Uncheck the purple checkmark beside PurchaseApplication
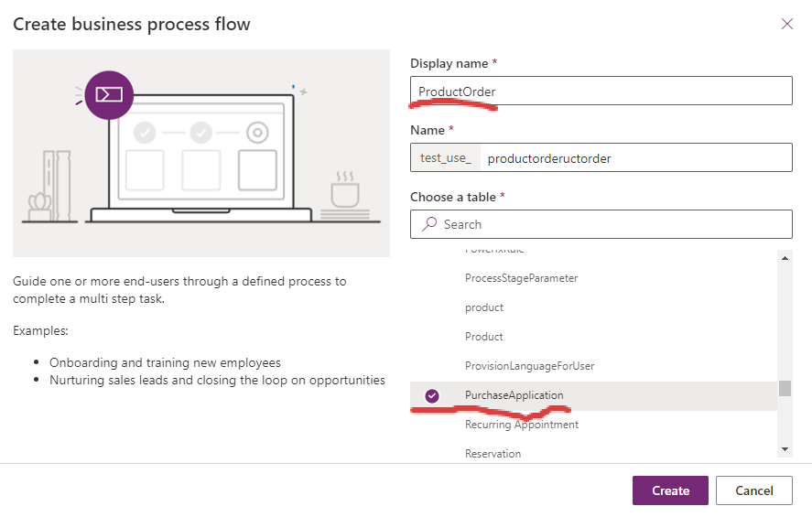 click(x=432, y=395)
